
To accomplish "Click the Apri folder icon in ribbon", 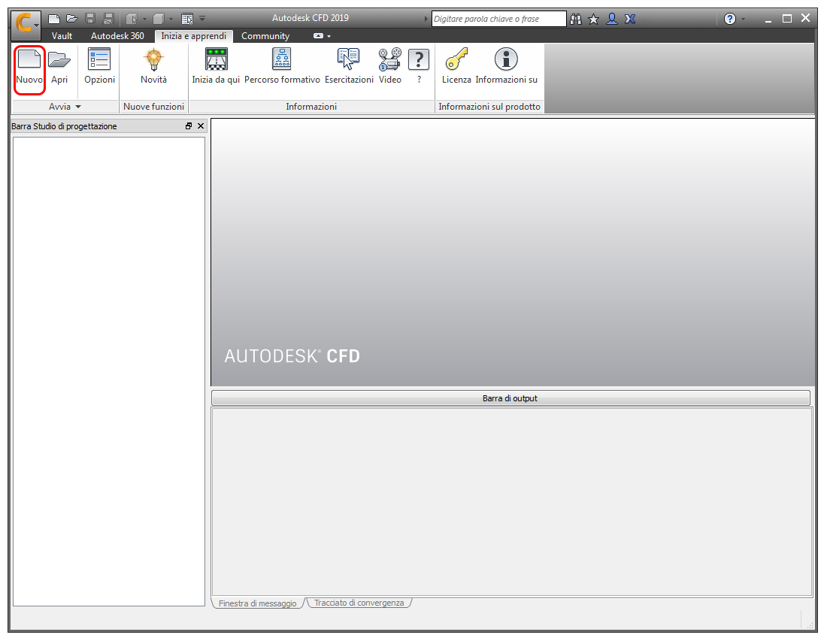I will [x=59, y=59].
